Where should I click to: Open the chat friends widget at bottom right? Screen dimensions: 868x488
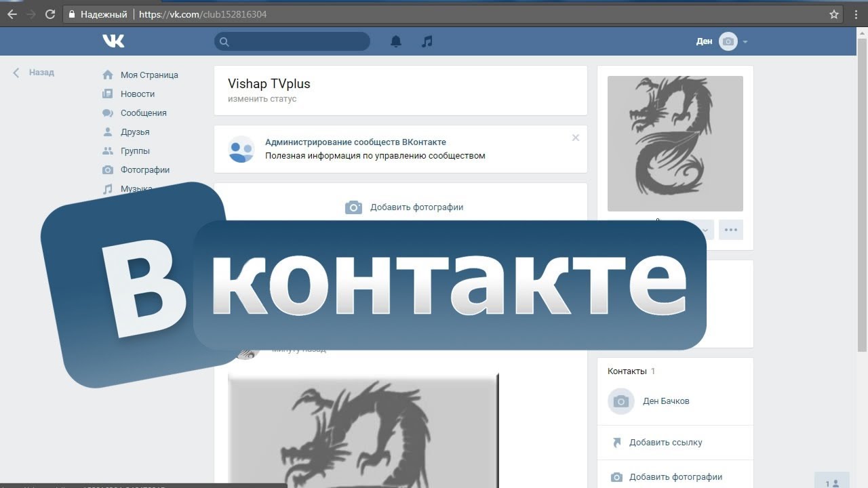click(x=832, y=480)
